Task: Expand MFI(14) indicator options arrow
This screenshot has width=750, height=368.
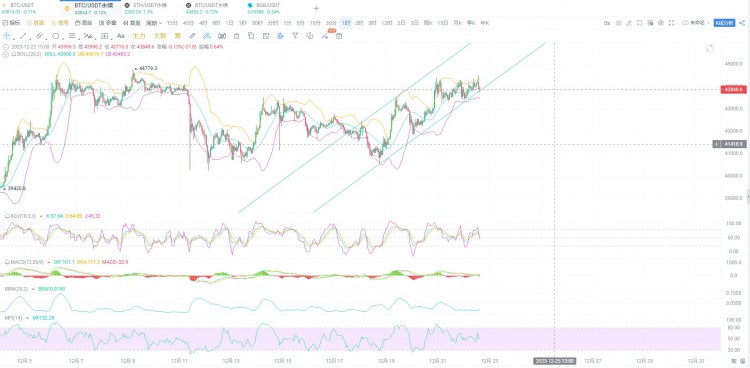Action: click(x=27, y=318)
